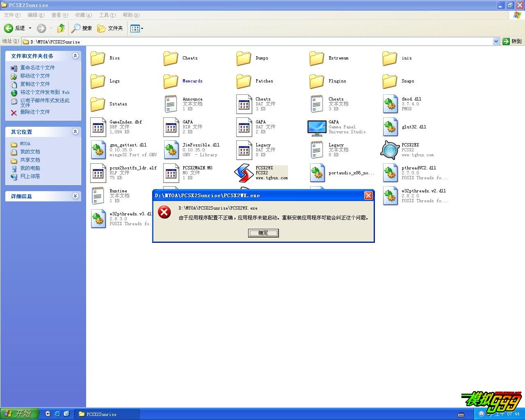This screenshot has height=420, width=525.
Task: Open the Start (开始) menu
Action: 19,413
